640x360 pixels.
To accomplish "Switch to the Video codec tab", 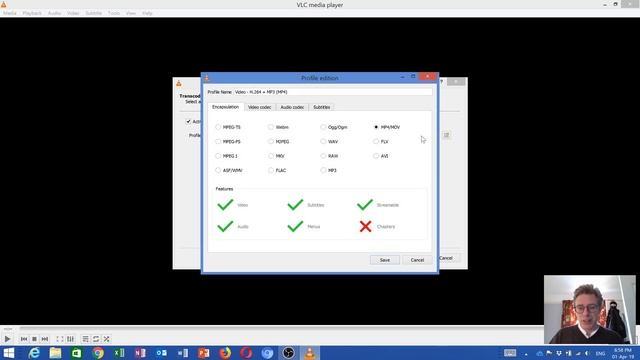I will (260, 107).
